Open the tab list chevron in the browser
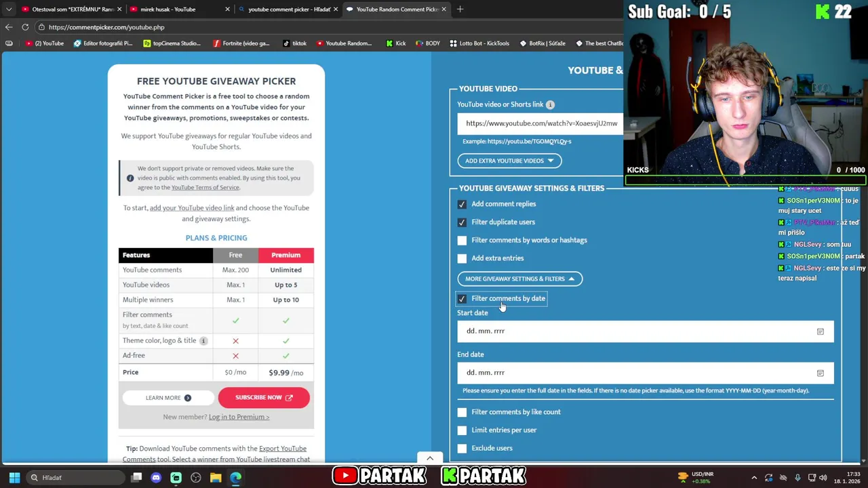Screen dimensions: 868x488 (9, 9)
